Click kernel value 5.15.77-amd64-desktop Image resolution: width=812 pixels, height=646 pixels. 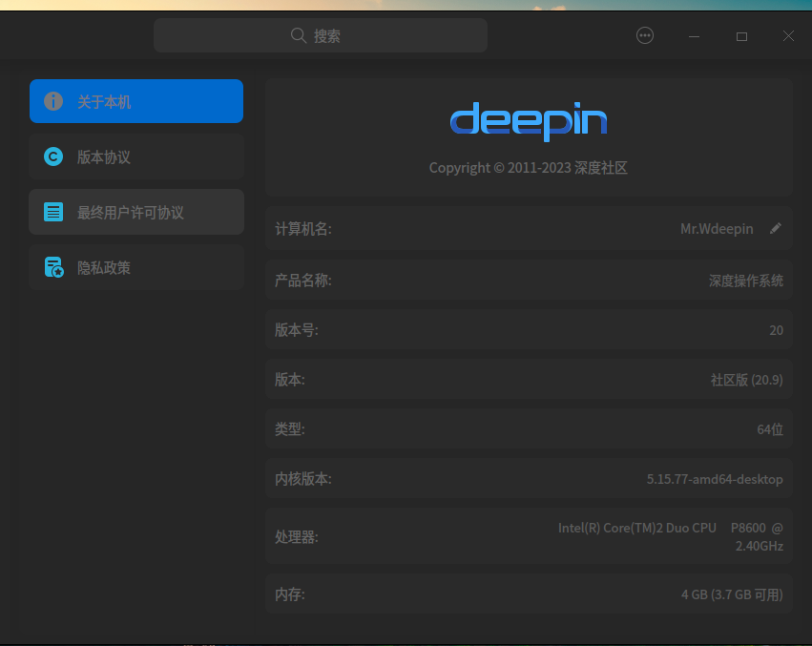pos(715,479)
